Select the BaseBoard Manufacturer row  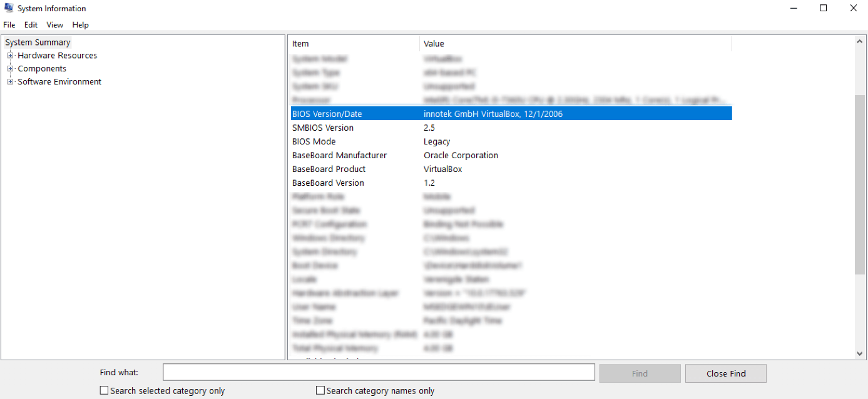tap(339, 155)
